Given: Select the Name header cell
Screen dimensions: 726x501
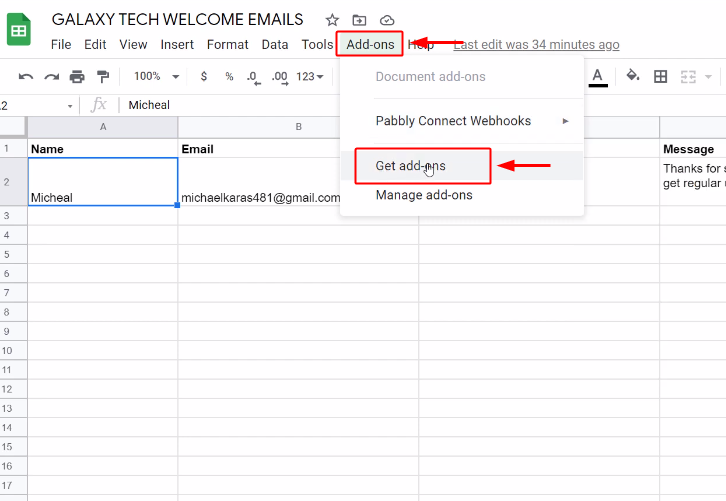Looking at the screenshot, I should 103,149.
